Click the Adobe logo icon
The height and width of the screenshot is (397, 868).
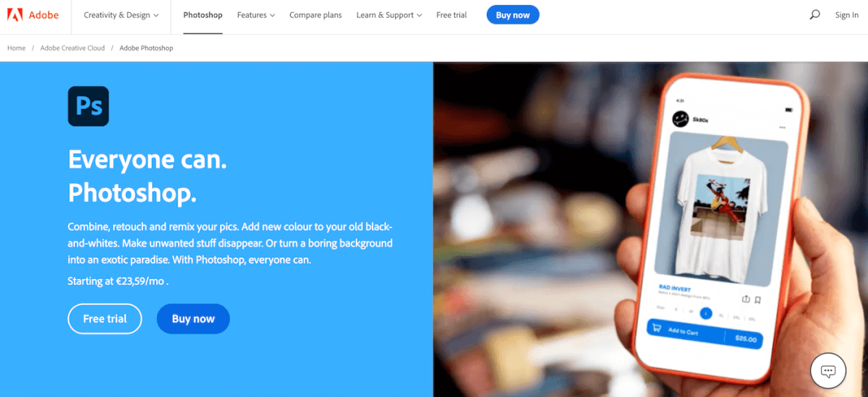14,14
